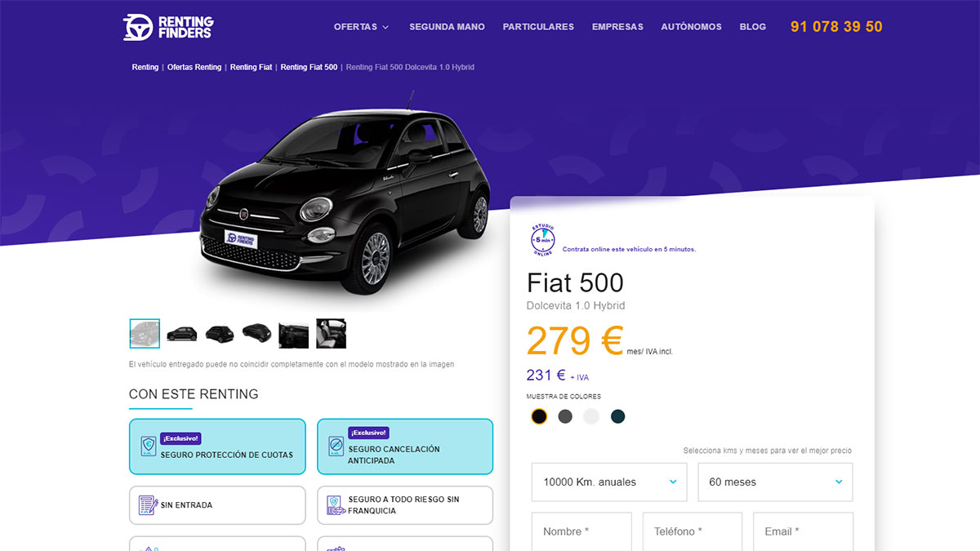This screenshot has width=980, height=551.
Task: Choose the dark gray car color
Action: point(565,416)
